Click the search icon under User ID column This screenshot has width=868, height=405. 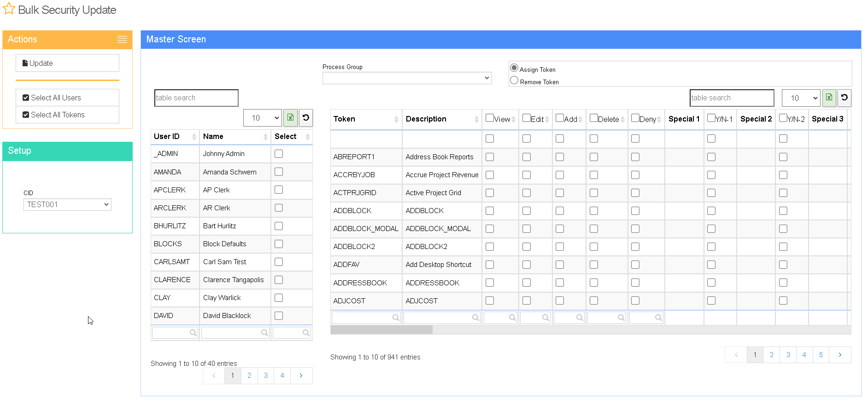pyautogui.click(x=193, y=333)
